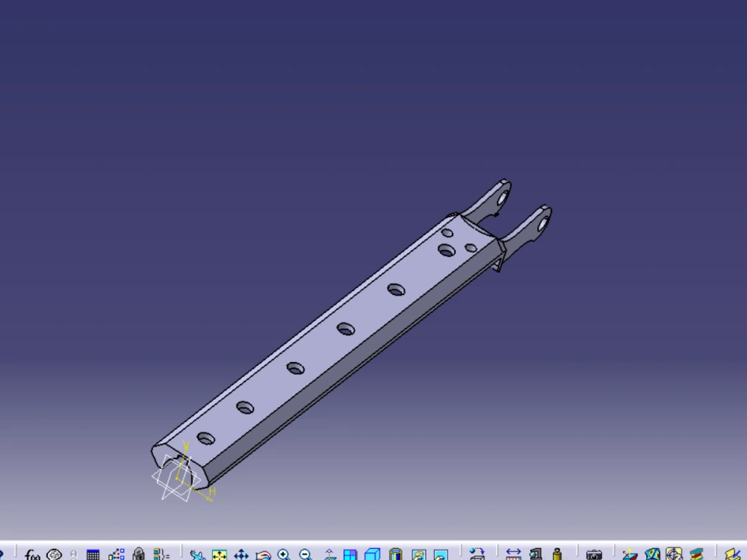This screenshot has height=560, width=747.
Task: Open the Design Table tool
Action: click(x=93, y=555)
